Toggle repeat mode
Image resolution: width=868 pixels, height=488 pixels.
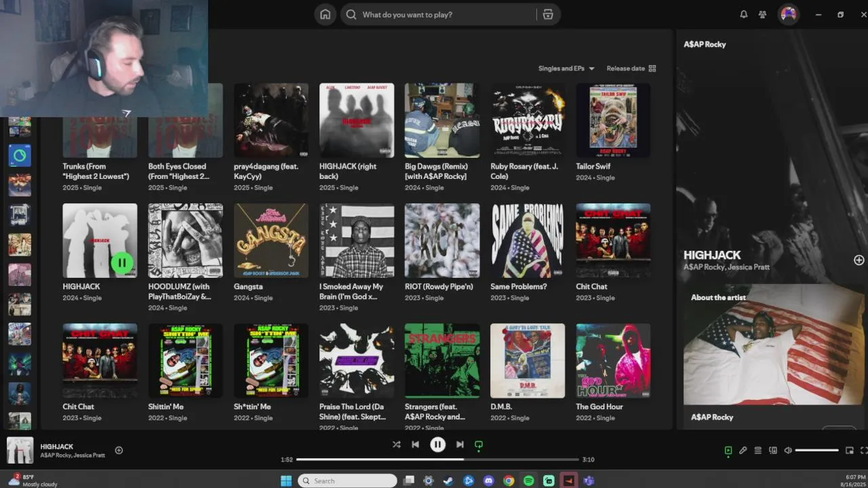479,445
